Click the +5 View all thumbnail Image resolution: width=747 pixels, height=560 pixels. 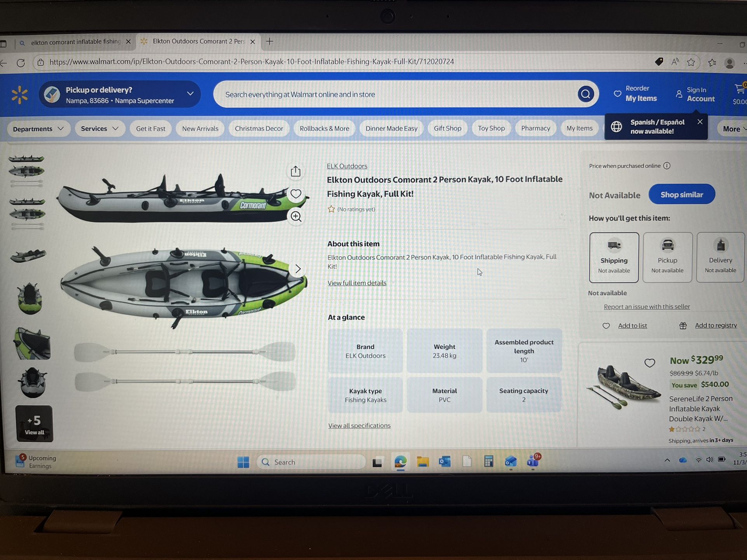(34, 424)
